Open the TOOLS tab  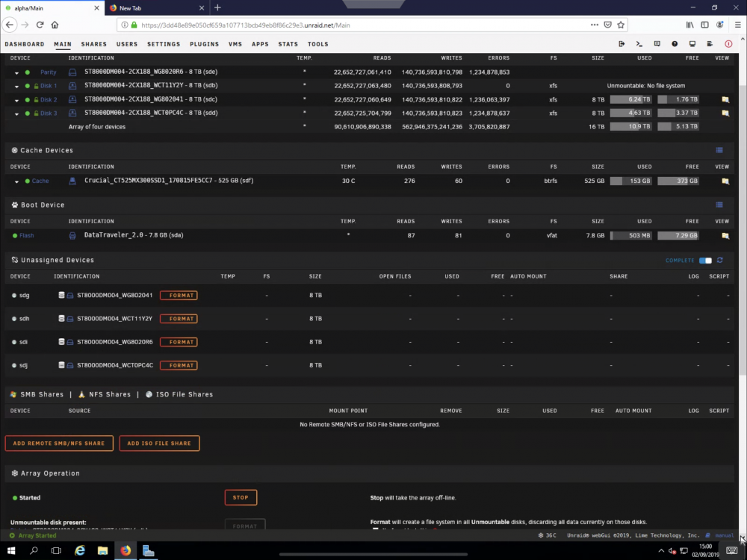317,44
